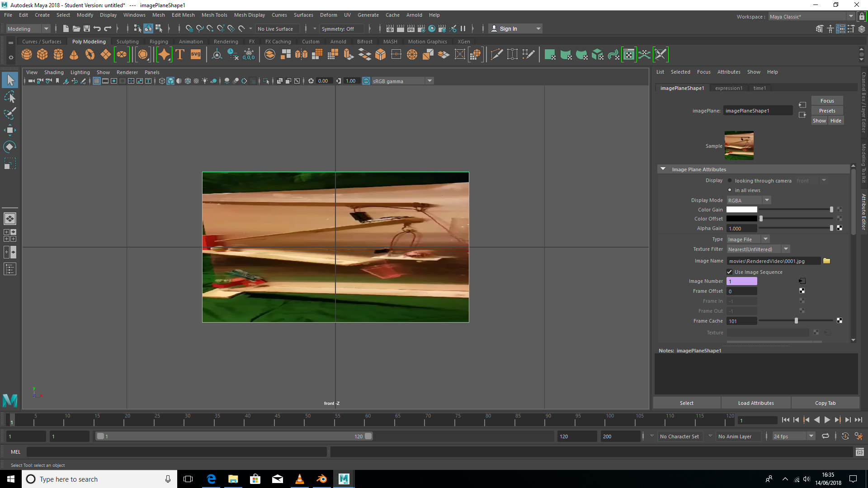Click the Load Attributes button
868x488 pixels.
(x=755, y=403)
